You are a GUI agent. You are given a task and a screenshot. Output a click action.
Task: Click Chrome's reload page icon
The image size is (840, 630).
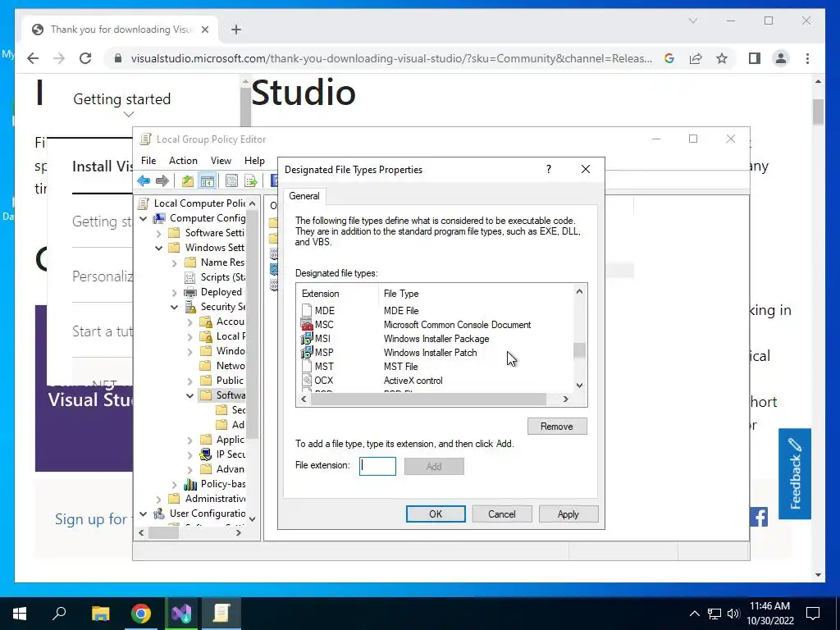[x=85, y=58]
